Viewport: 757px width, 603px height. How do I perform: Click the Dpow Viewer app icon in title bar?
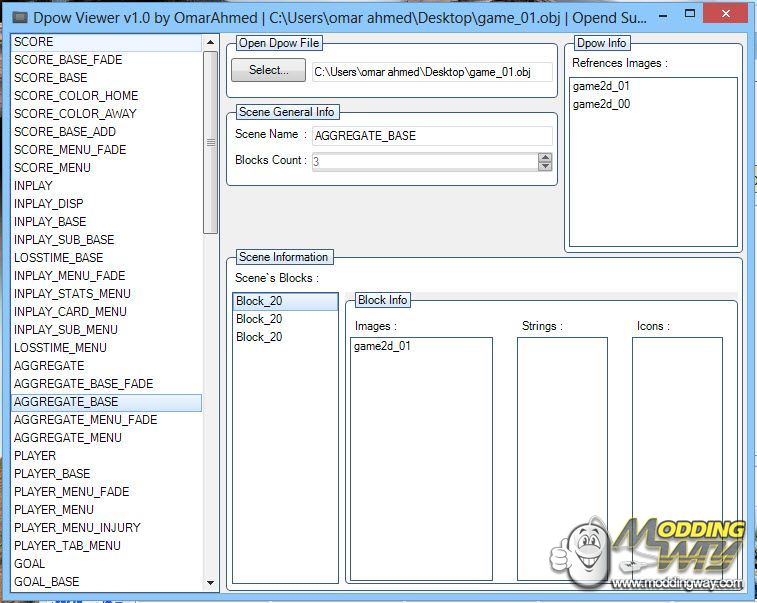[x=20, y=16]
